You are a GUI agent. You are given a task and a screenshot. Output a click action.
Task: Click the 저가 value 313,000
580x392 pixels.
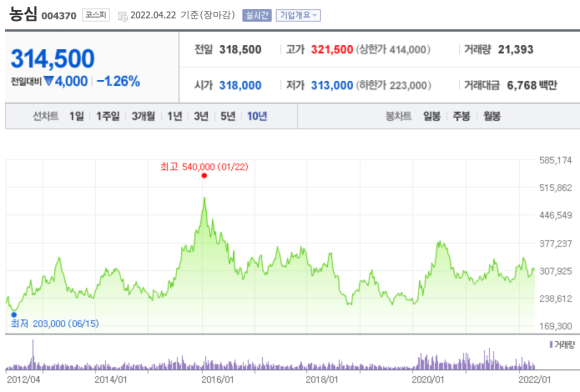click(x=332, y=85)
